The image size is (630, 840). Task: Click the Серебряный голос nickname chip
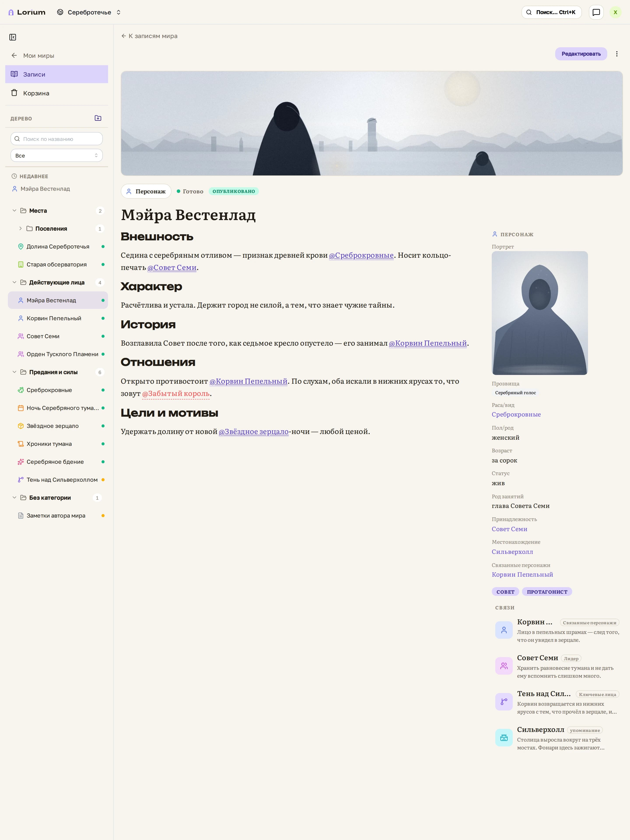515,393
